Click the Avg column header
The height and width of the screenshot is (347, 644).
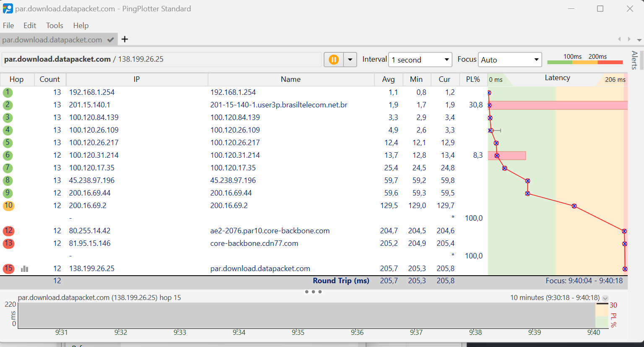click(x=388, y=79)
